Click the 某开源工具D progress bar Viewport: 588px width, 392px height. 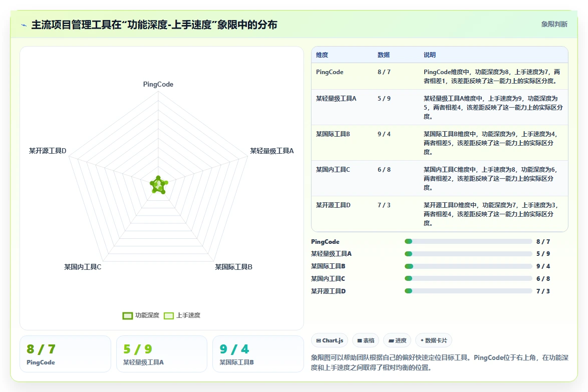point(468,291)
